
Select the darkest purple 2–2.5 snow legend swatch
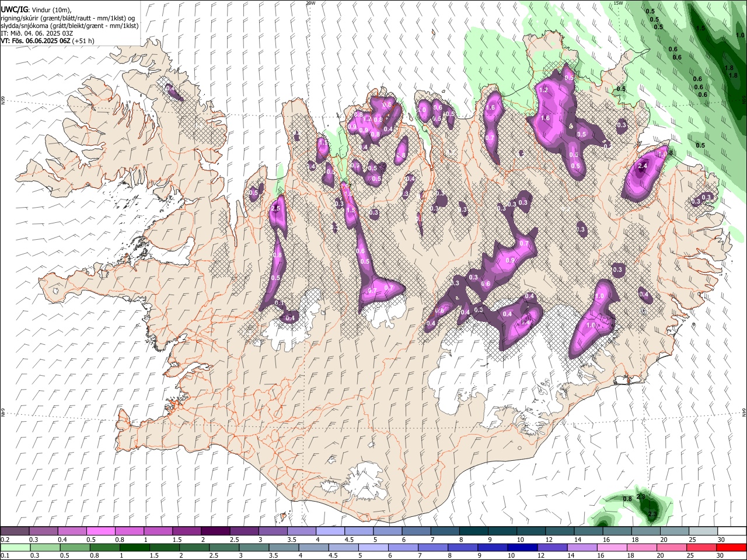click(215, 531)
